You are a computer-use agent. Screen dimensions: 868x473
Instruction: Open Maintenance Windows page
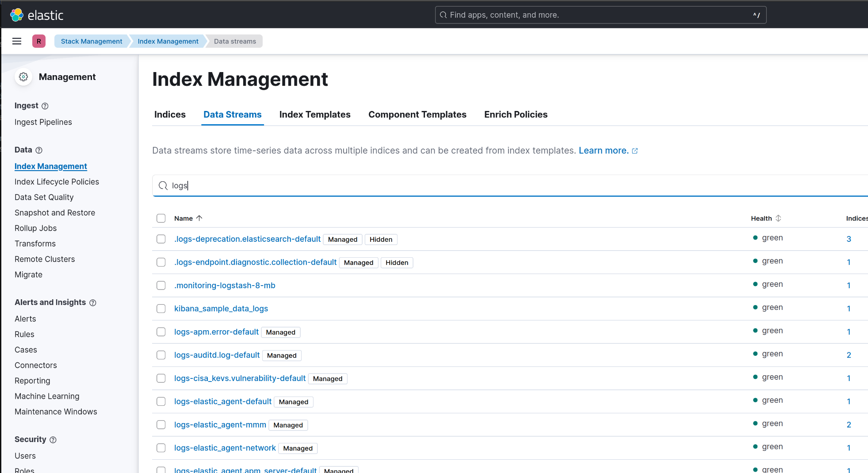[56, 412]
